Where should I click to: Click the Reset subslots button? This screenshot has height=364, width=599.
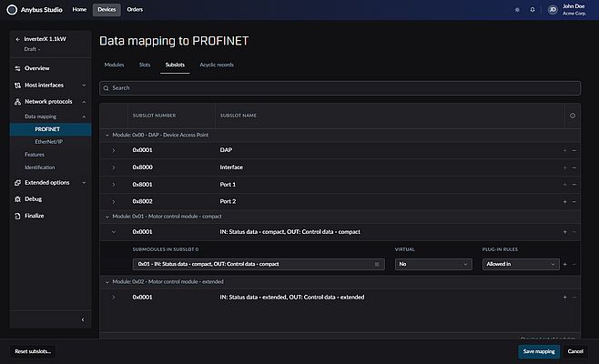tap(34, 350)
